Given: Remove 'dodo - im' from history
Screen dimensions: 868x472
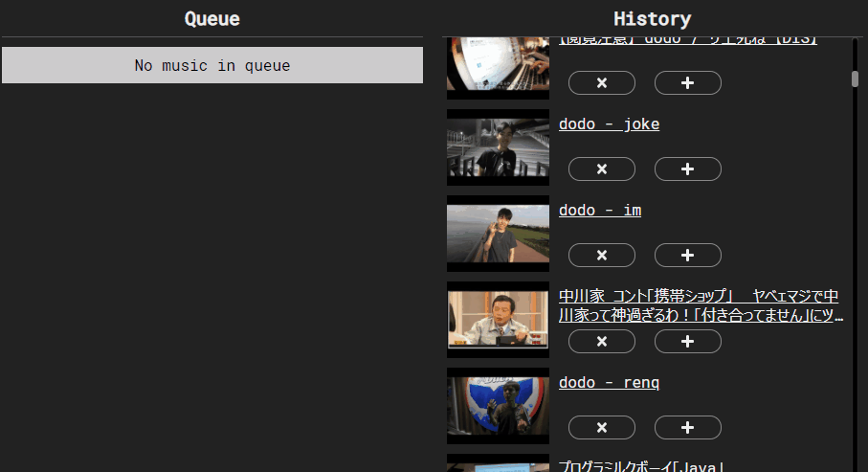Looking at the screenshot, I should pos(602,256).
